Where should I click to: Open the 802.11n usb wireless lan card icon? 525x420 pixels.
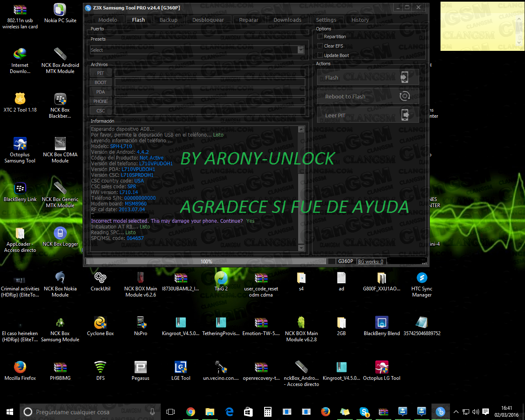[x=20, y=16]
